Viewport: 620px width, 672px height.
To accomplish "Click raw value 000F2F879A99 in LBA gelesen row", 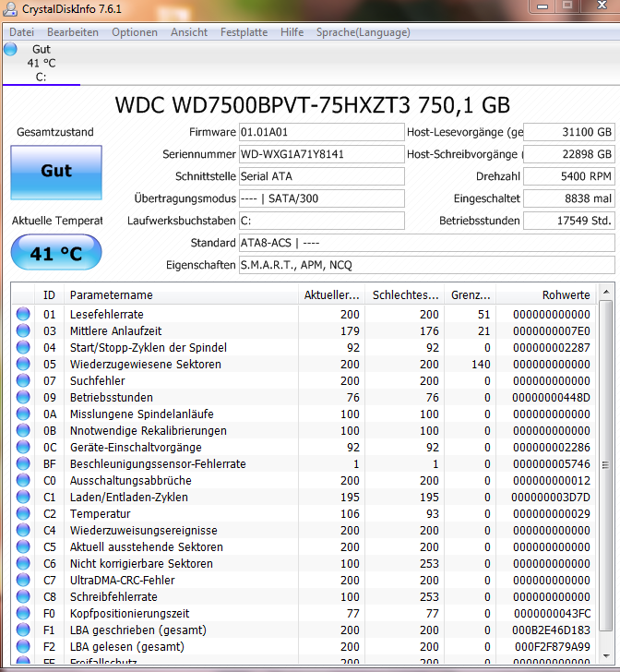I will 553,646.
